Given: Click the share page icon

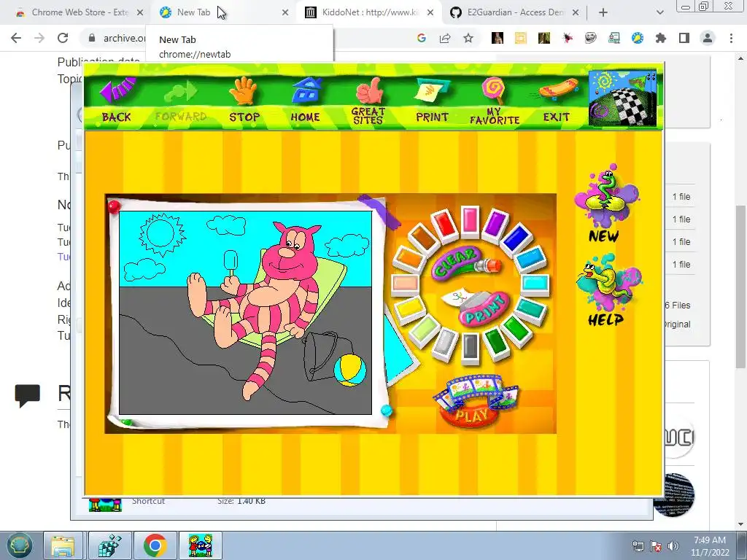Looking at the screenshot, I should [x=445, y=38].
